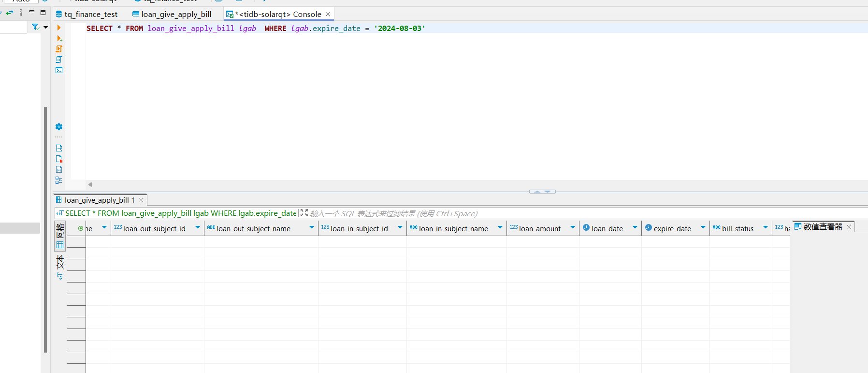Toggle the maximize results filter panel icon
Image resolution: width=868 pixels, height=373 pixels.
304,213
